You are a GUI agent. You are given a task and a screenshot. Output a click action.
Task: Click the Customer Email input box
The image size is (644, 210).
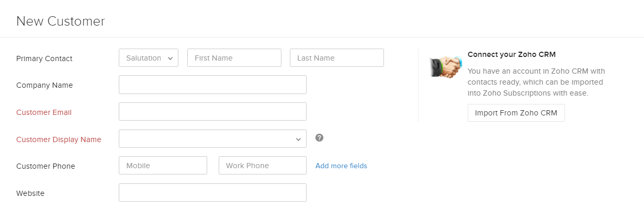coord(212,112)
